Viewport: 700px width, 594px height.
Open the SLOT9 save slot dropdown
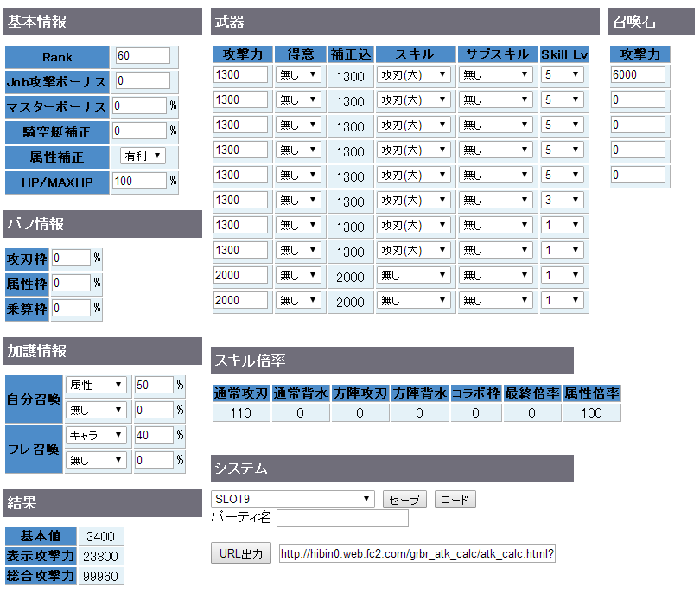coord(293,499)
